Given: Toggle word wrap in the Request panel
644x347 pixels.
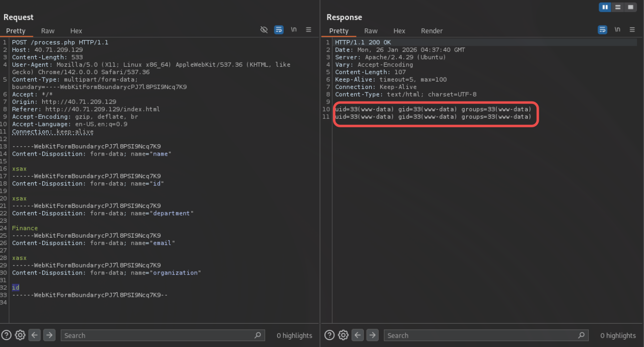Looking at the screenshot, I should pos(279,30).
